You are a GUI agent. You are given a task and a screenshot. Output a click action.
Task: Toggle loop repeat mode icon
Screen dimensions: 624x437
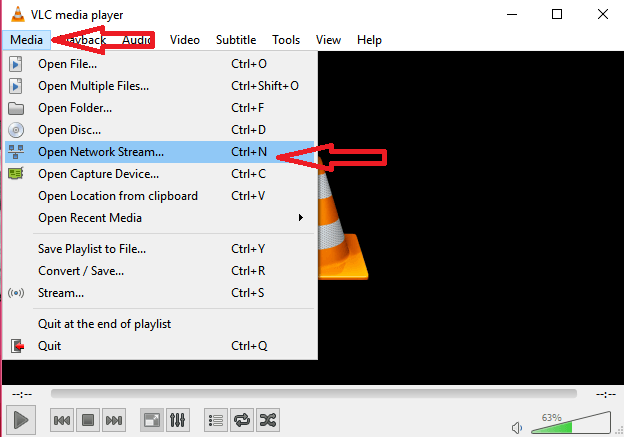click(242, 420)
